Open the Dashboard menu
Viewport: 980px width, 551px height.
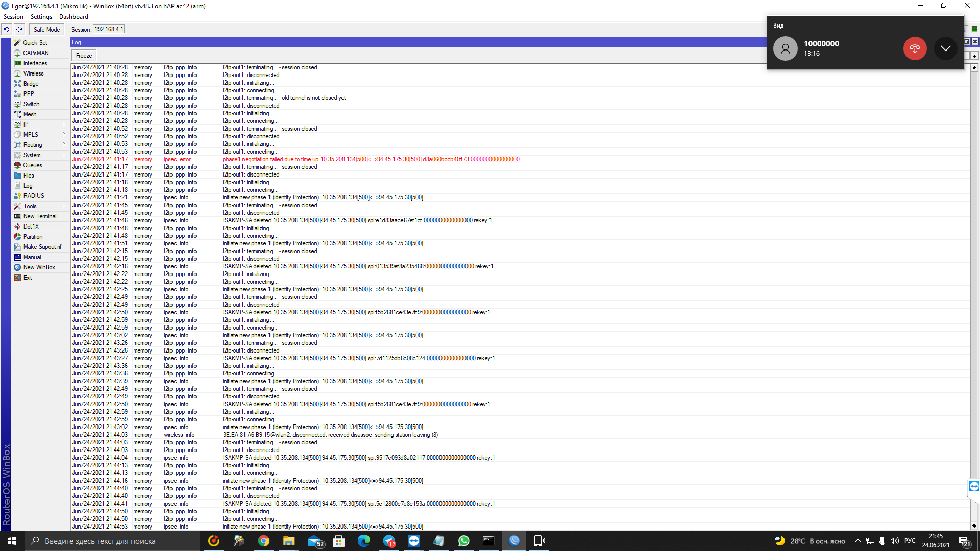[x=73, y=17]
